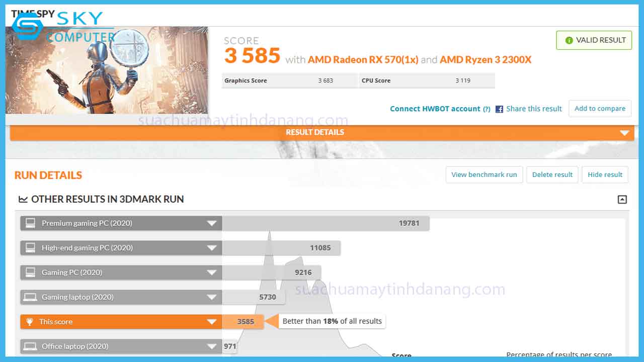Click the Run Details heading

[x=48, y=175]
